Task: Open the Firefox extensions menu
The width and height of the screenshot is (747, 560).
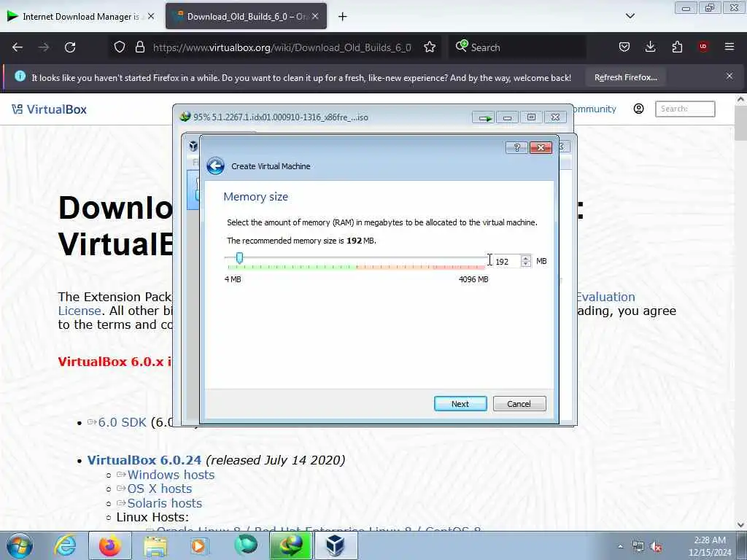Action: (677, 47)
